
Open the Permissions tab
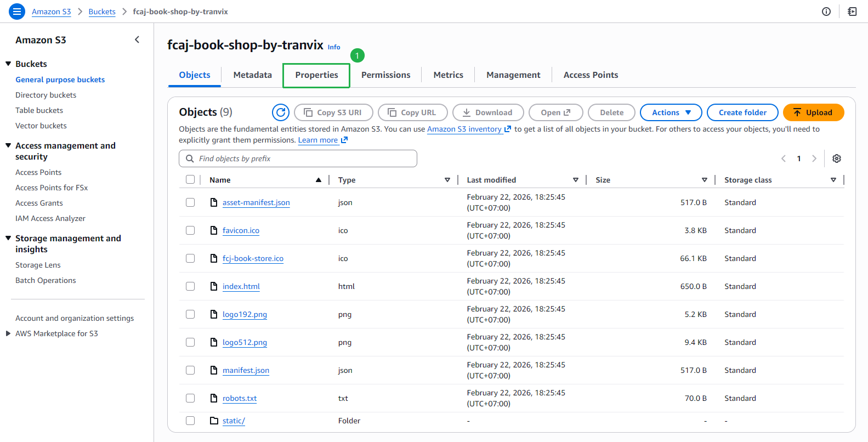pyautogui.click(x=385, y=75)
